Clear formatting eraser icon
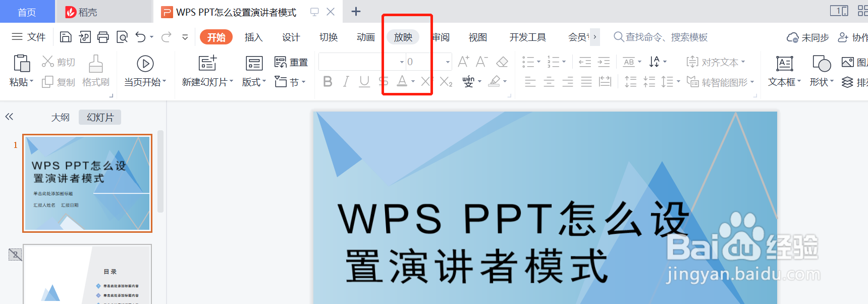The width and height of the screenshot is (868, 304). click(502, 62)
